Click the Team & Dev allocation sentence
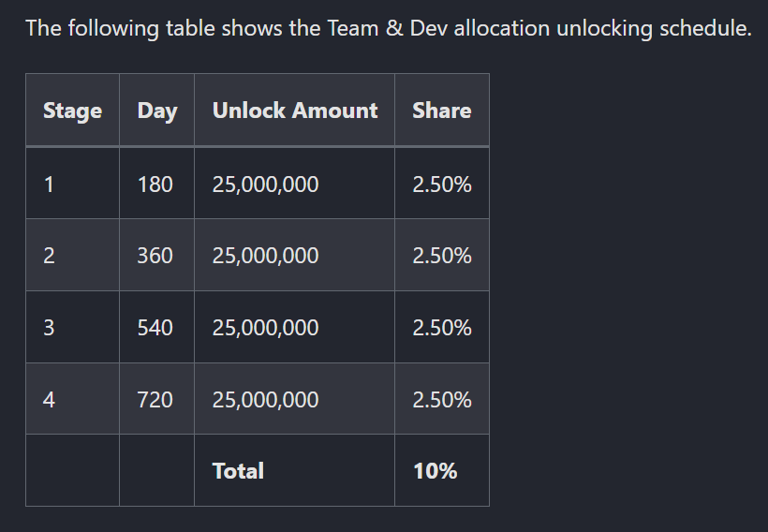 389,28
